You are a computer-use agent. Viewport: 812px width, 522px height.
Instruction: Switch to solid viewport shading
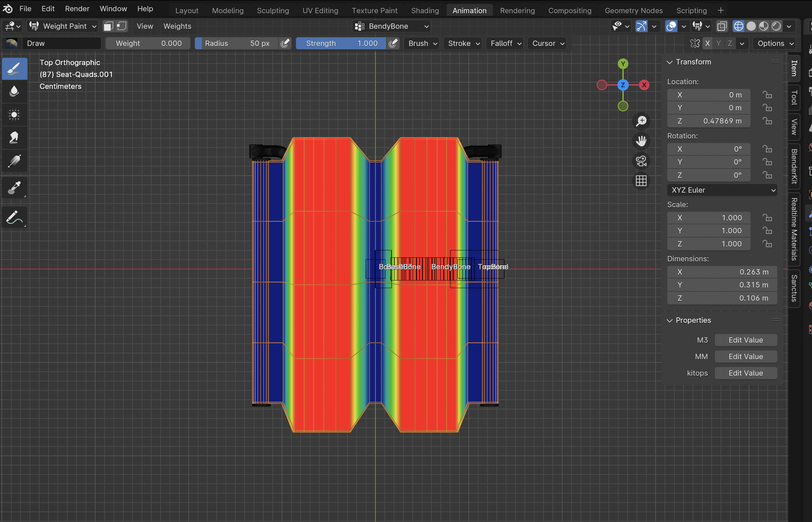tap(751, 26)
